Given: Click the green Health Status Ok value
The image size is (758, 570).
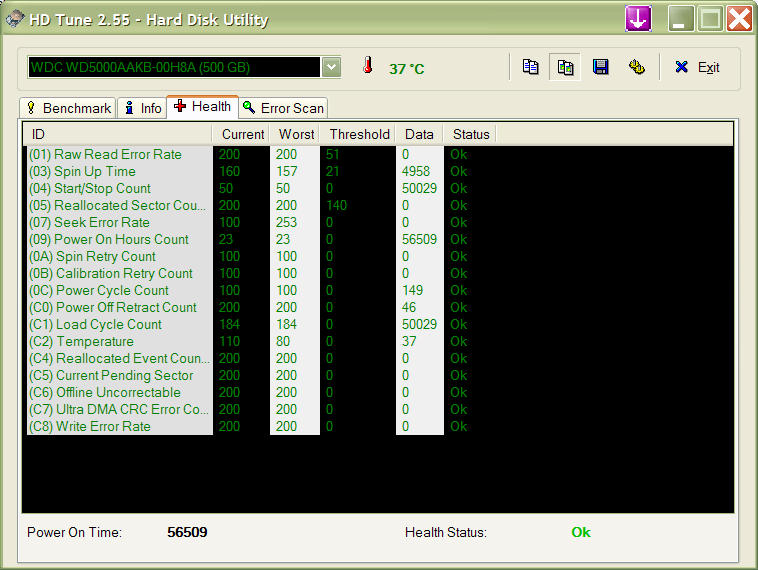Looking at the screenshot, I should coord(581,532).
